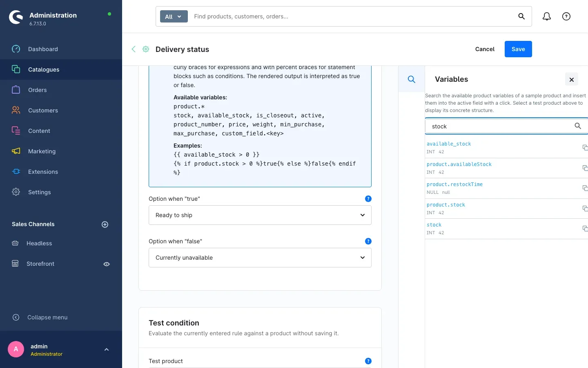Open the Currently unavailable dropdown

pos(260,258)
